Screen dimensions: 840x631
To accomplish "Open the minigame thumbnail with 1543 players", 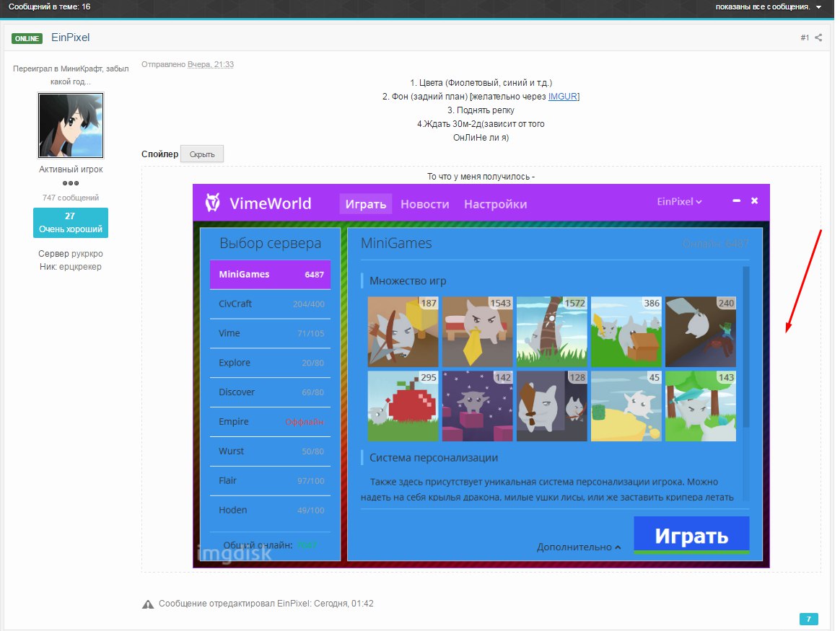I will coord(477,332).
